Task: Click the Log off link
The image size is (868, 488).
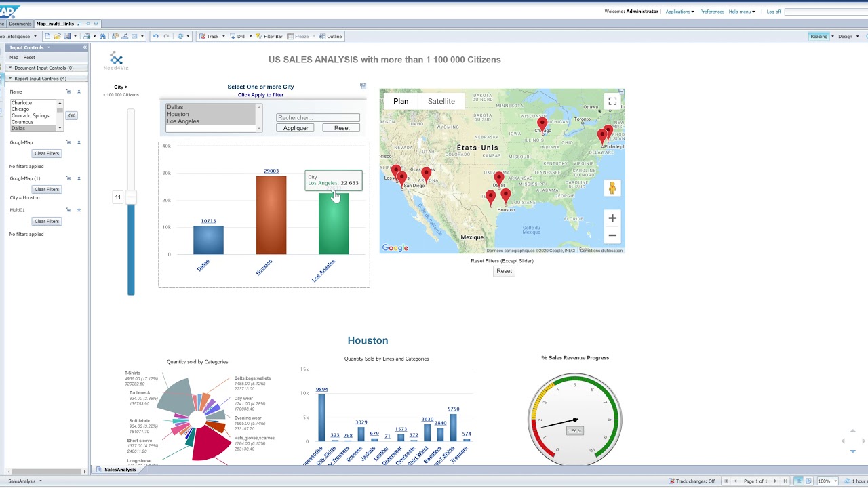Action: click(774, 12)
